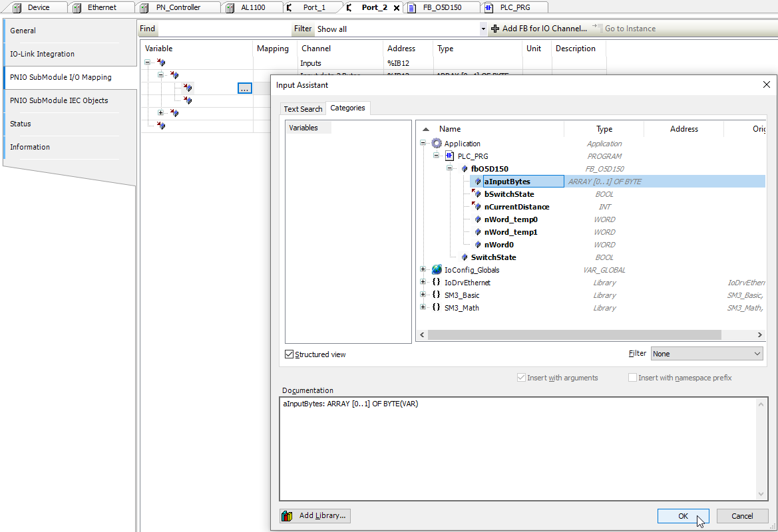Click the fbO5D150 function block icon
Viewport: 778px width, 532px height.
[x=463, y=168]
